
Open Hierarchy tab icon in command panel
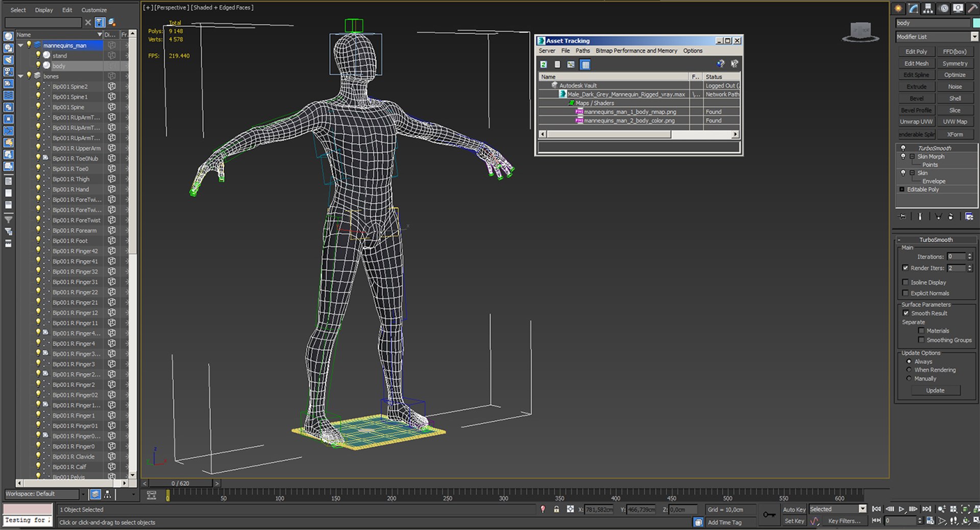(928, 8)
